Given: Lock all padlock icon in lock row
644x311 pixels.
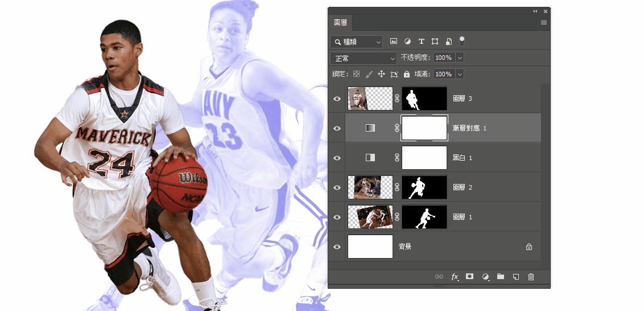Looking at the screenshot, I should pos(407,74).
